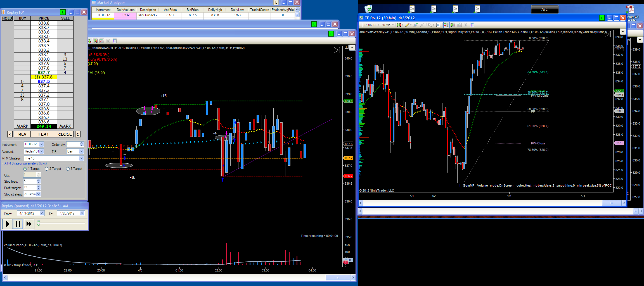Click the REV button

22,134
